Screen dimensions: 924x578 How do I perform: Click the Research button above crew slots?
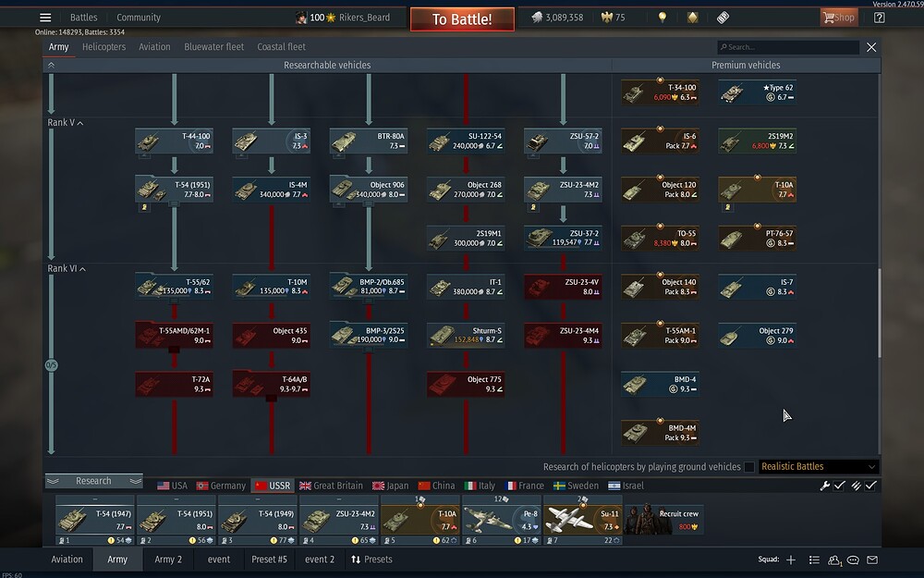click(x=93, y=481)
